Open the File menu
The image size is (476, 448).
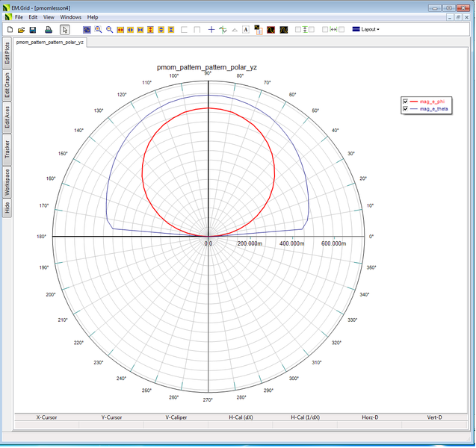[x=19, y=16]
